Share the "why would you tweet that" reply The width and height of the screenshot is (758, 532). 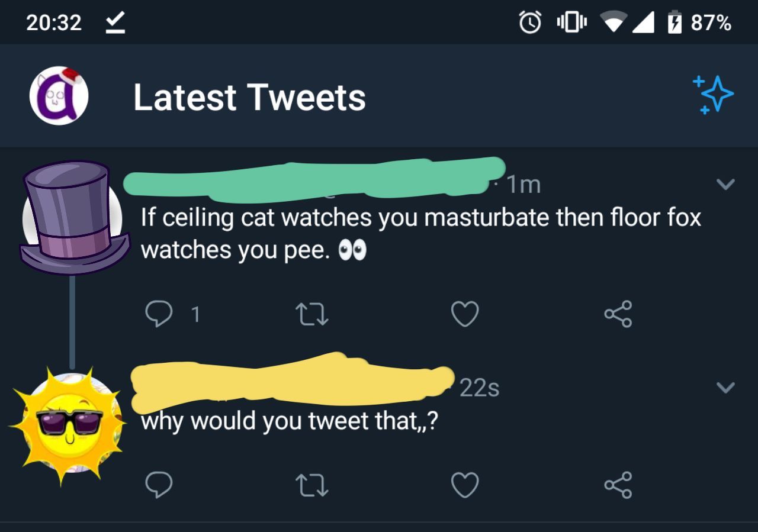(618, 485)
